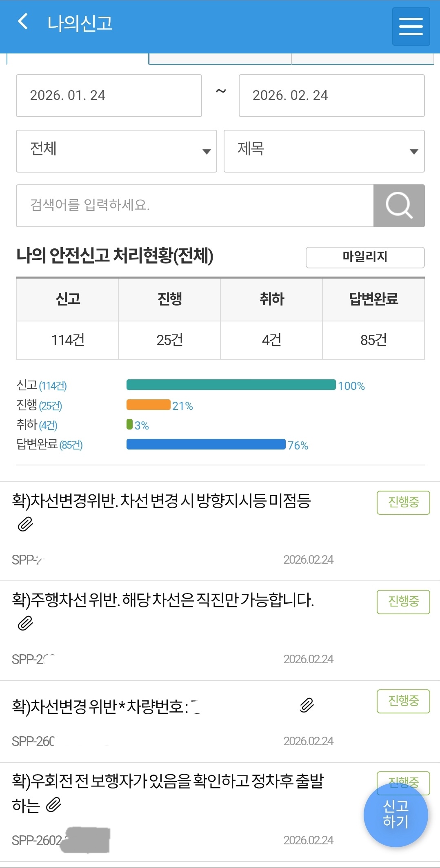Select the 답변완료 column header
Screen dimensions: 440x868
click(373, 299)
